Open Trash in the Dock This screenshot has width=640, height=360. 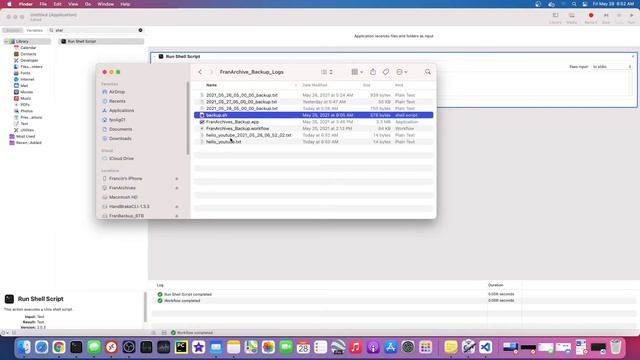616,347
